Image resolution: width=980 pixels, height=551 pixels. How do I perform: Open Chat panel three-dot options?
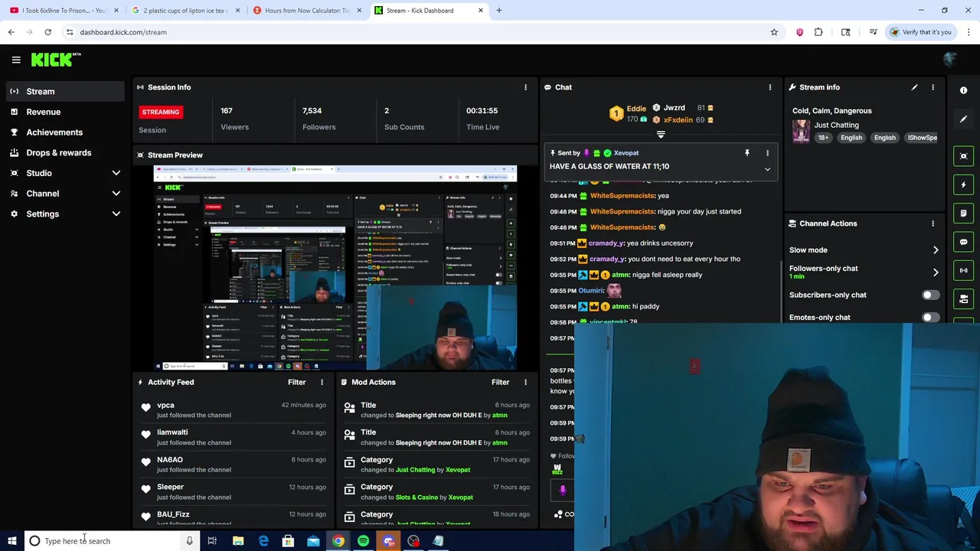click(x=769, y=87)
